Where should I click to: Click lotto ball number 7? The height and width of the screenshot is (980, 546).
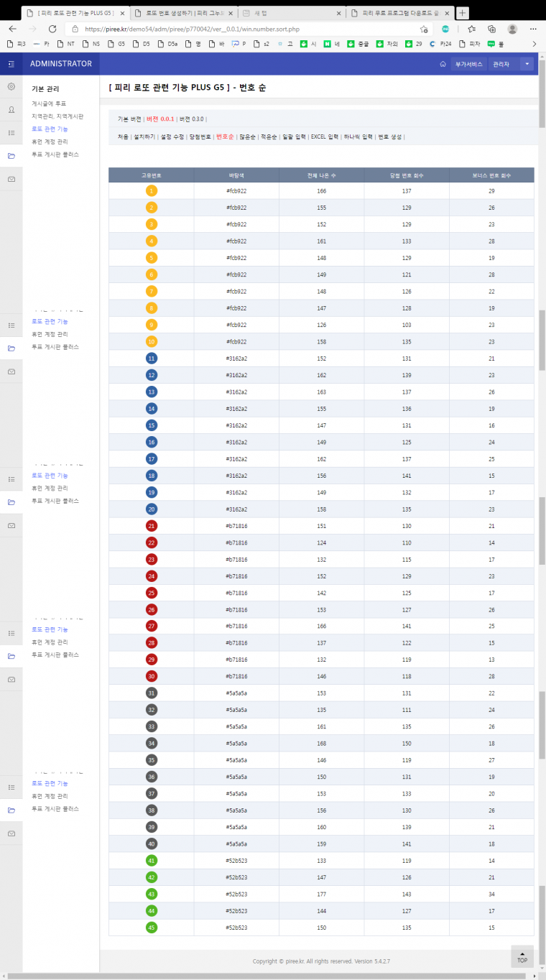point(152,291)
